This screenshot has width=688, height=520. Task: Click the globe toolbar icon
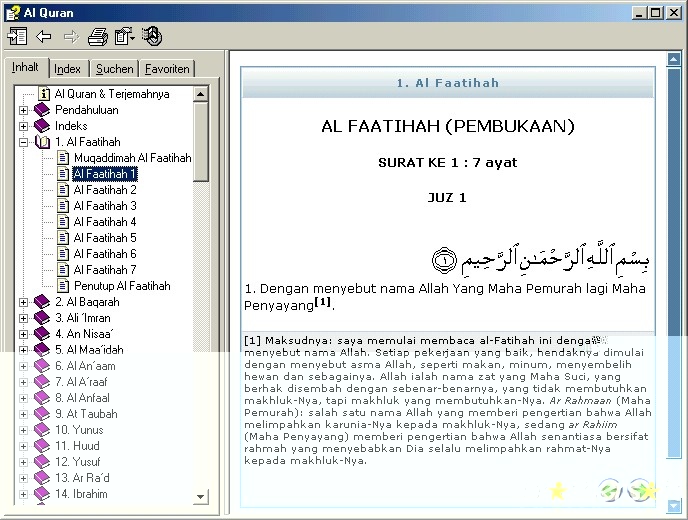click(152, 36)
